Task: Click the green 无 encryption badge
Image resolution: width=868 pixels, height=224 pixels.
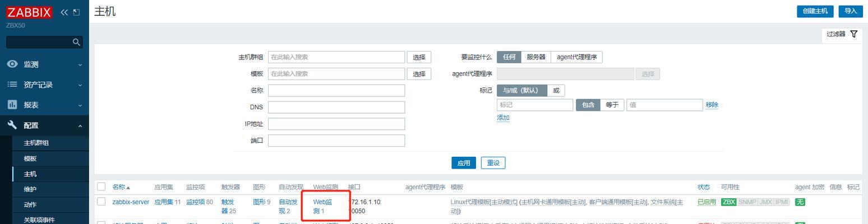Action: 800,202
